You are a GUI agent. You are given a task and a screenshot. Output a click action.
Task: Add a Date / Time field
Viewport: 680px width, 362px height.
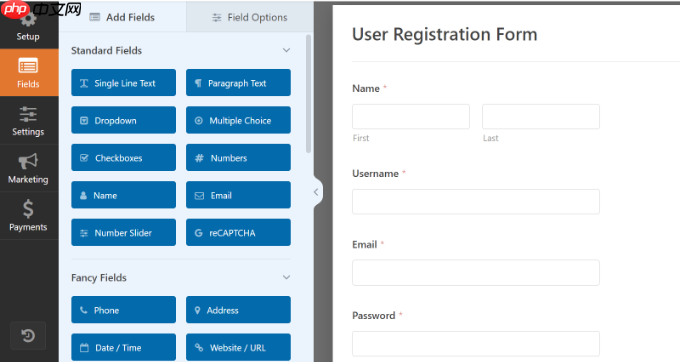(x=124, y=347)
